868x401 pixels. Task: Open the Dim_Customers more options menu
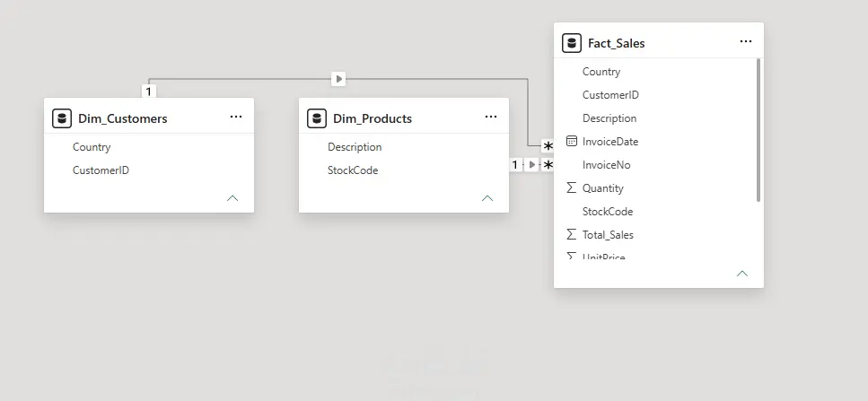point(236,117)
